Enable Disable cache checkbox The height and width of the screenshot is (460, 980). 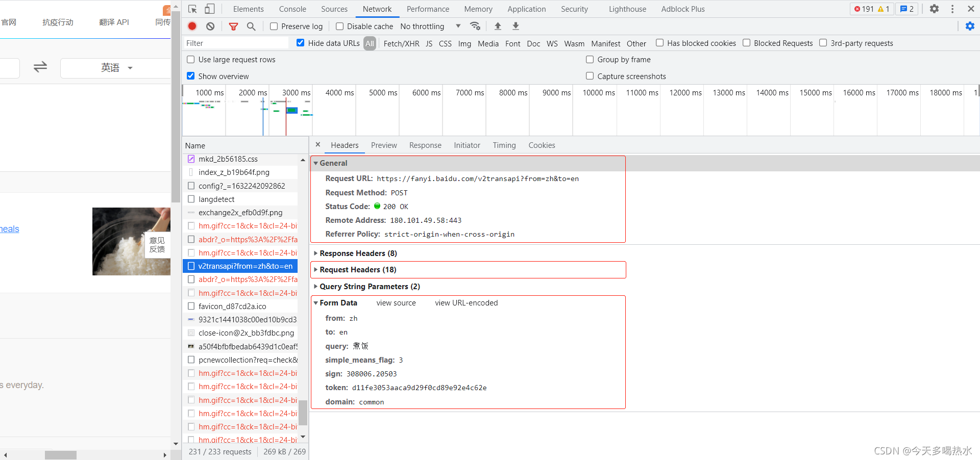[339, 27]
